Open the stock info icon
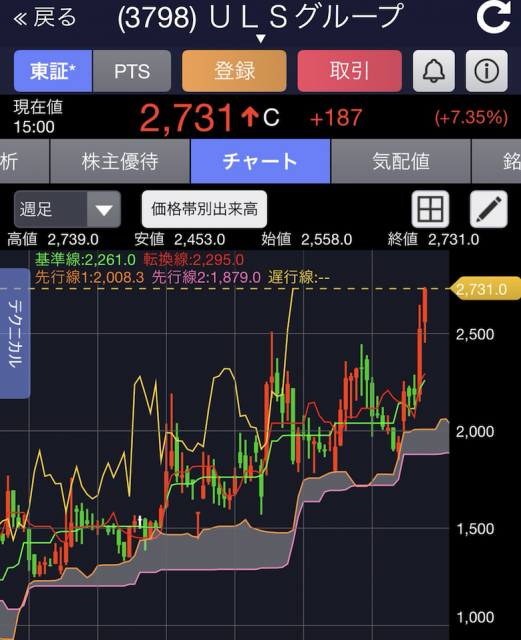This screenshot has width=521, height=640. (487, 71)
